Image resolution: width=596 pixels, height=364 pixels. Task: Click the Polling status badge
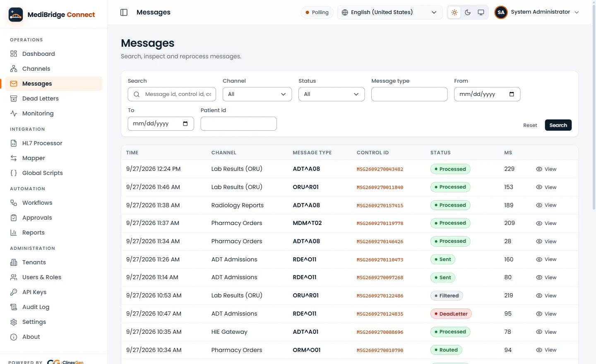317,12
